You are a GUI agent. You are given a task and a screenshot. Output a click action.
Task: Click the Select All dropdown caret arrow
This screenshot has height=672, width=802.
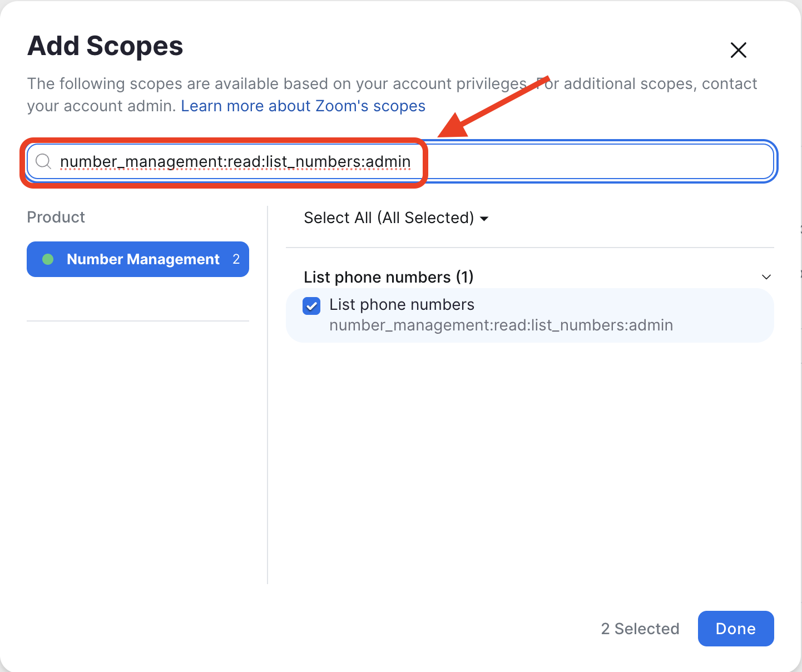coord(484,219)
